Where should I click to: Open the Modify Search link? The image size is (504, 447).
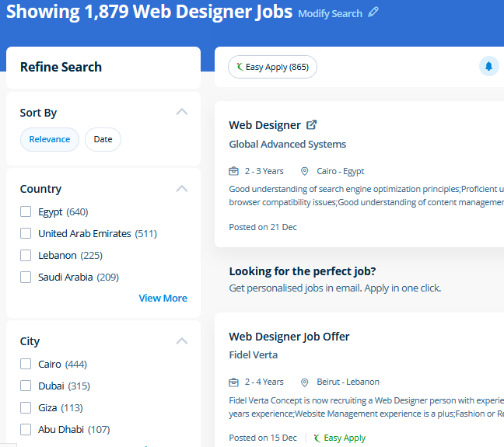(x=330, y=13)
